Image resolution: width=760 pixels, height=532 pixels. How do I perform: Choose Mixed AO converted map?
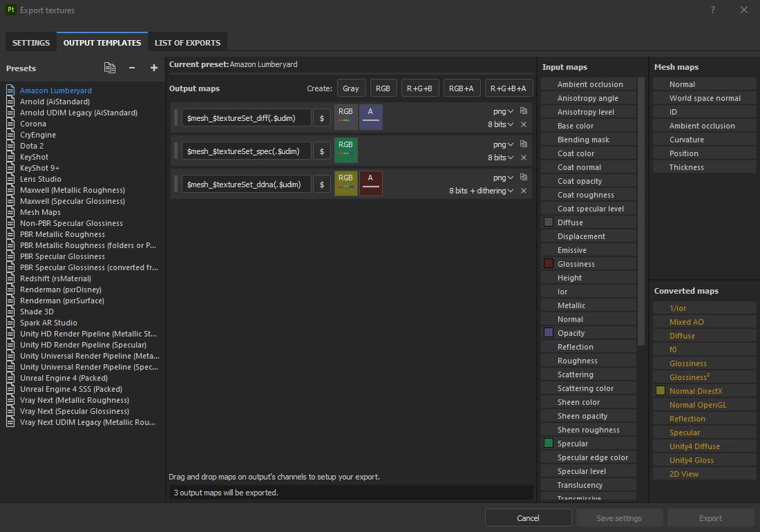pos(705,322)
